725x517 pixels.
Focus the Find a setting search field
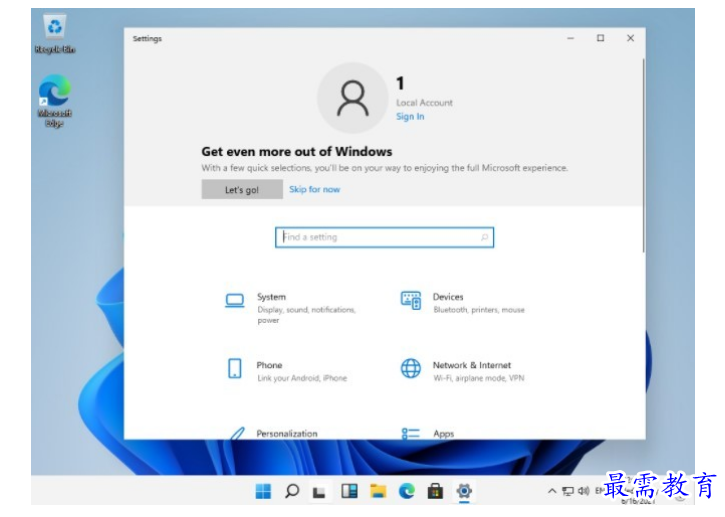coord(384,237)
